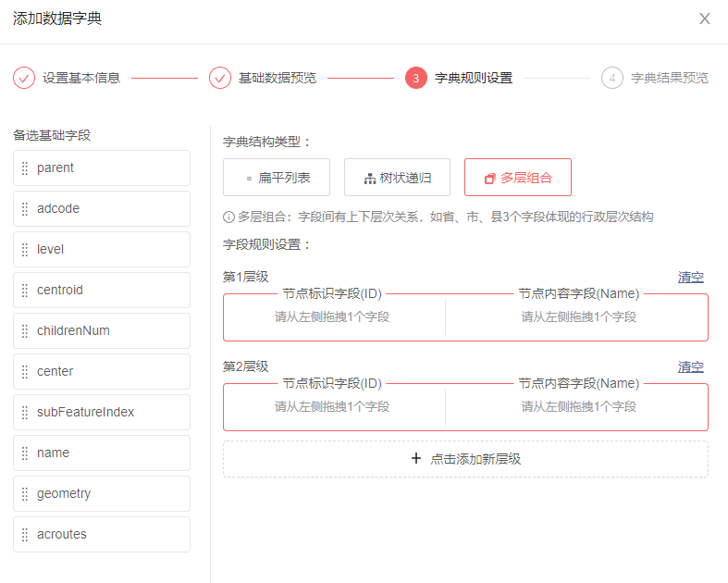Click the plus icon to add new level
The image size is (728, 583).
click(x=415, y=459)
